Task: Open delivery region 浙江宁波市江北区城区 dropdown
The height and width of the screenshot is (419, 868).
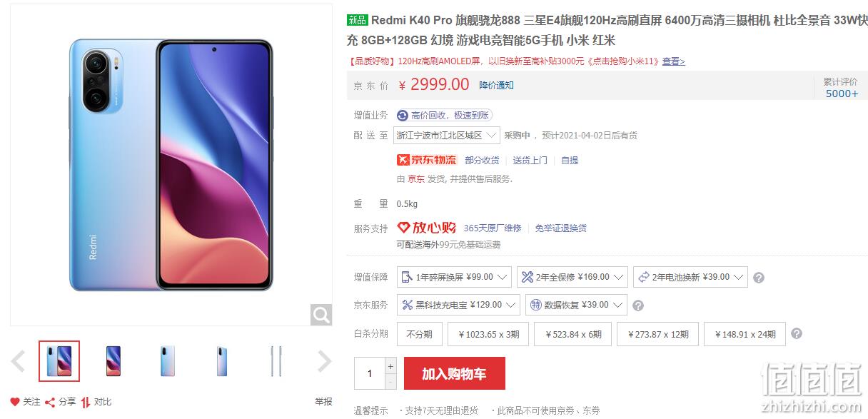Action: click(447, 135)
